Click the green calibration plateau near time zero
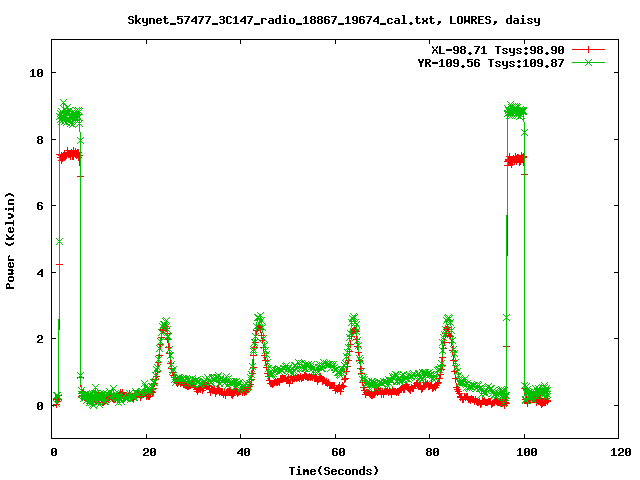 (69, 115)
